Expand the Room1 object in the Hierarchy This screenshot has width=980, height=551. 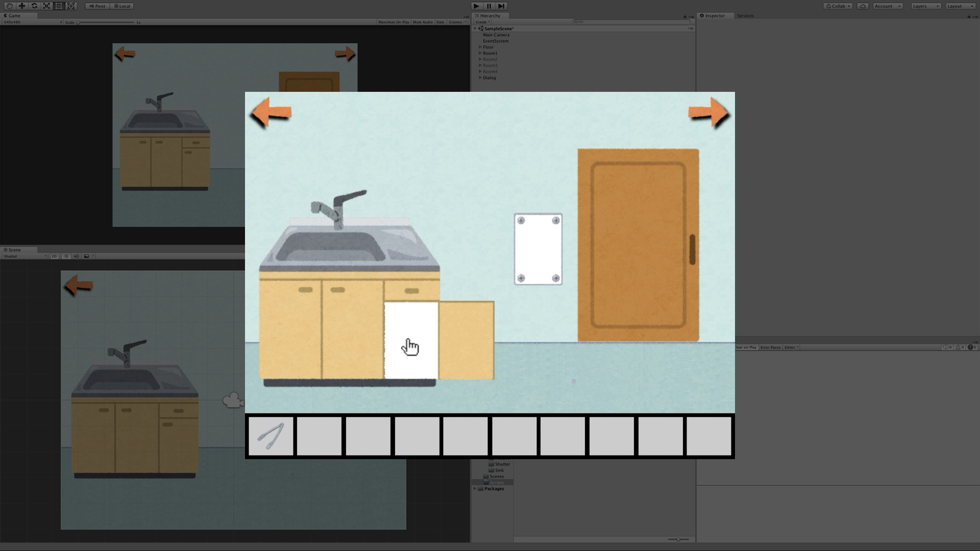coord(480,54)
